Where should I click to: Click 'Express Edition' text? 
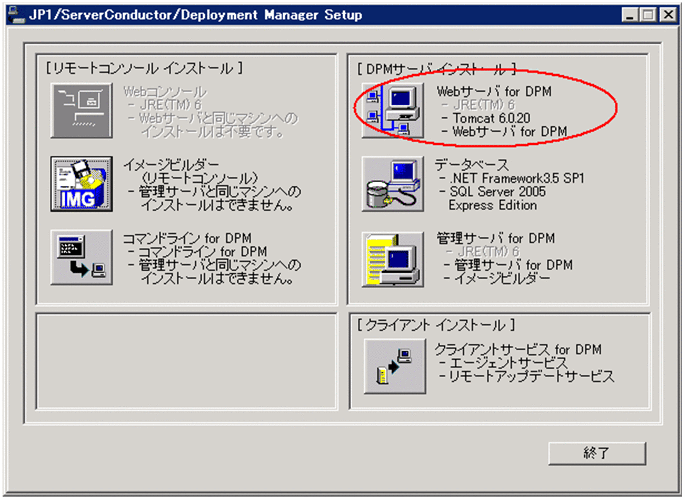(493, 205)
